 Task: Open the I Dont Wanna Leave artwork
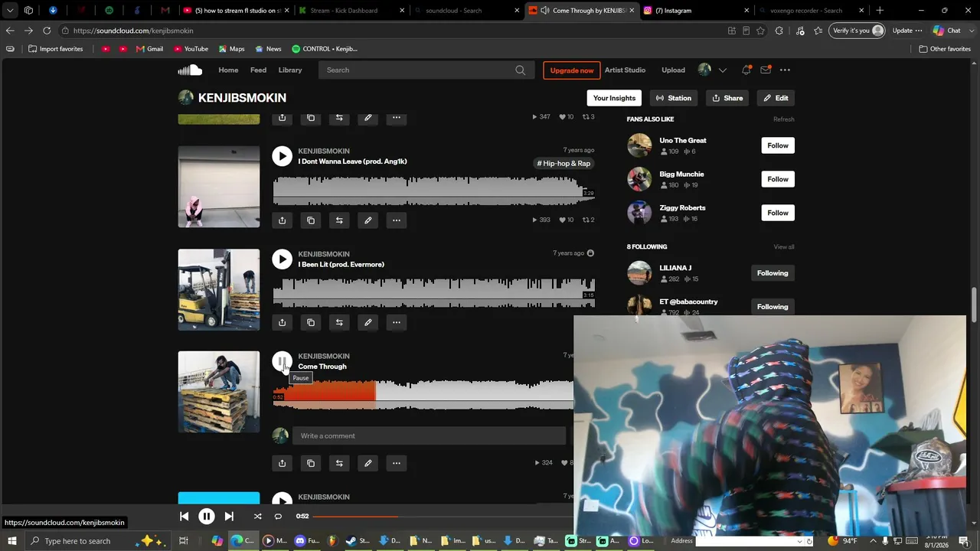pos(219,187)
